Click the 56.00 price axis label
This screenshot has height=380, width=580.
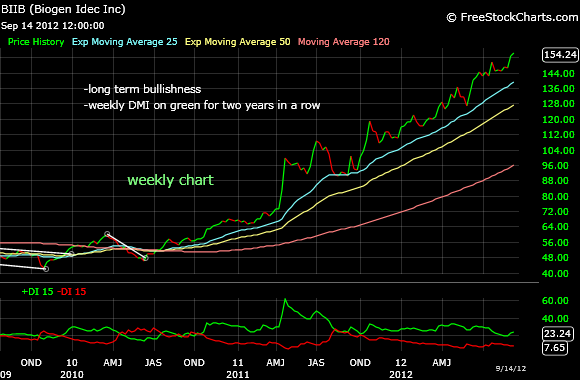(555, 243)
